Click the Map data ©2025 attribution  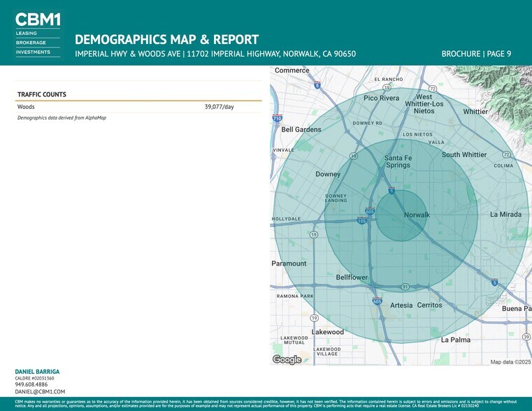510,361
